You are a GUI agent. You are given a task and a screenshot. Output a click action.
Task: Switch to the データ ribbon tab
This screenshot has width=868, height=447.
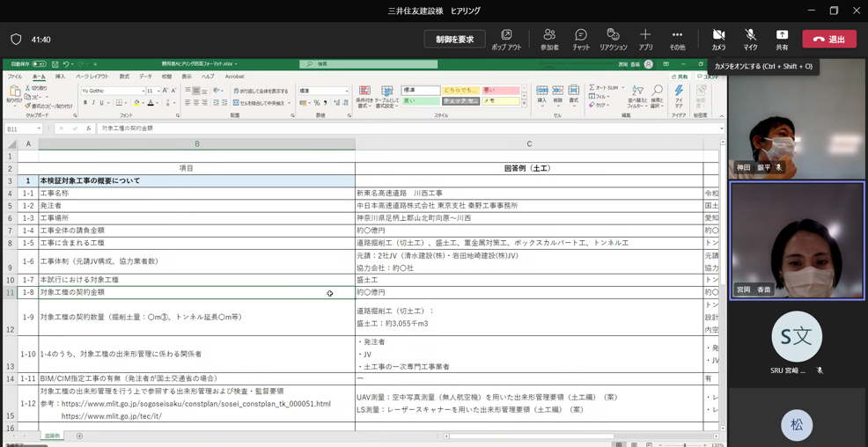tap(145, 77)
